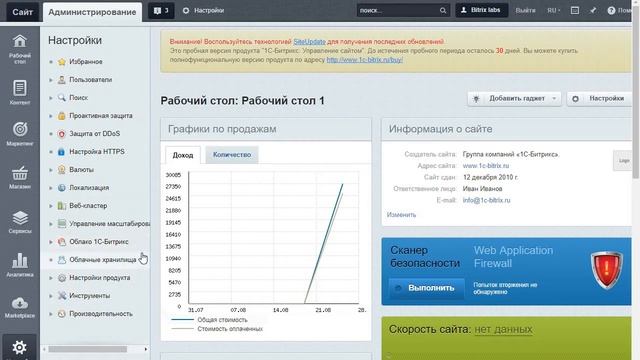The image size is (640, 360).
Task: Click the settings tree scrollbar right arrow
Action: pyautogui.click(x=146, y=349)
